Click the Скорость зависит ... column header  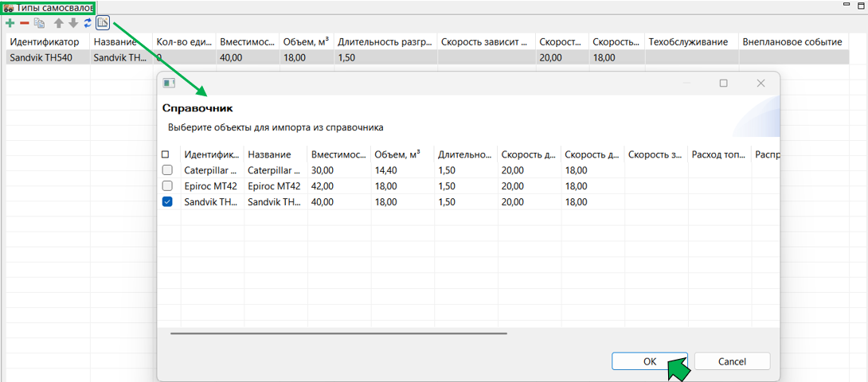[487, 41]
